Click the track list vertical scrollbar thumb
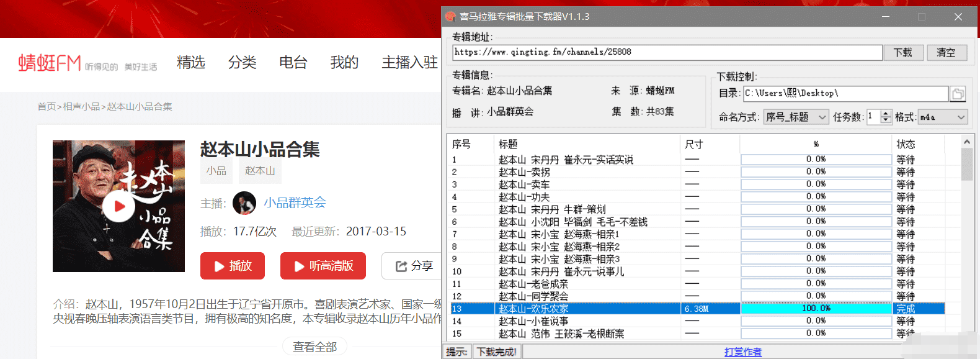Screen dimensions: 980x359 tap(966, 164)
